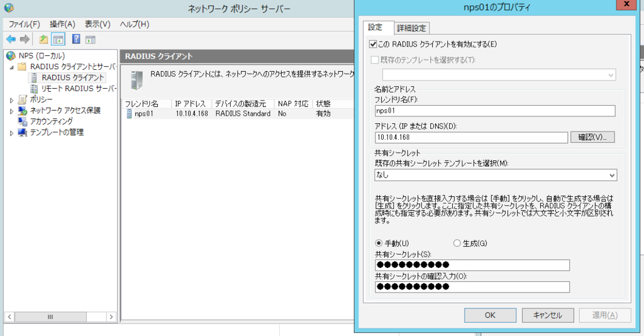This screenshot has width=644, height=336.
Task: Expand the ネットワーク アクセス保護 tree node
Action: coord(11,111)
